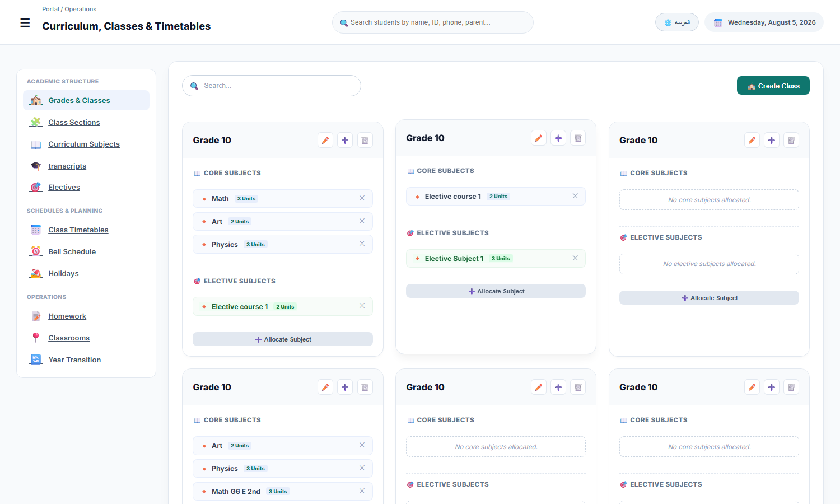Image resolution: width=840 pixels, height=504 pixels.
Task: Click Allocate Subject under 'No elective subjects allocated.'
Action: pos(709,298)
